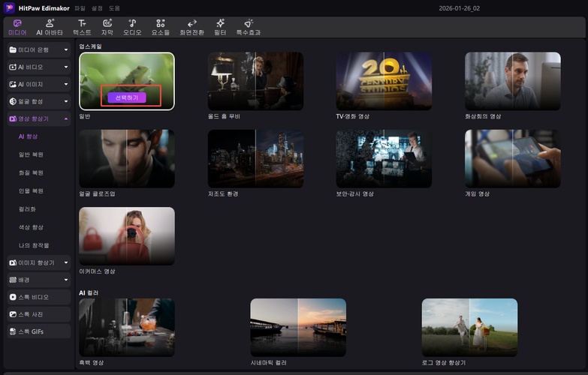The height and width of the screenshot is (375, 588).
Task: Click the 특수효과 (special effects) icon
Action: click(x=249, y=27)
